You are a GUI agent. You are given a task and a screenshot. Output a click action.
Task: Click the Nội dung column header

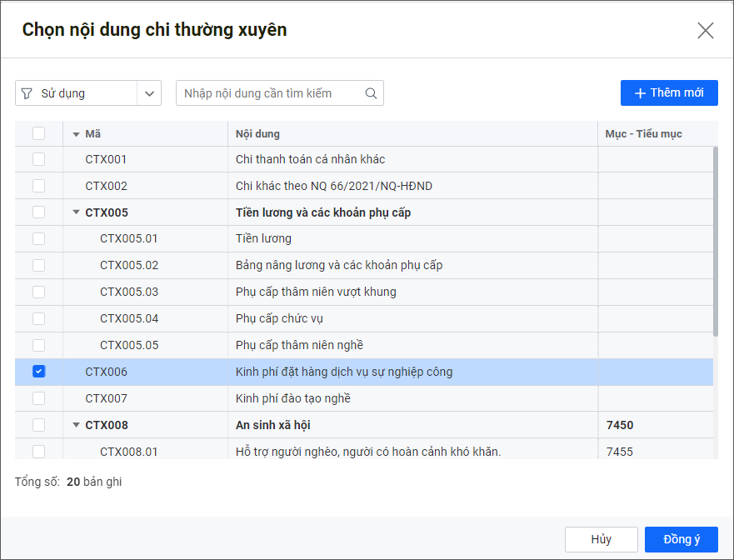point(412,134)
